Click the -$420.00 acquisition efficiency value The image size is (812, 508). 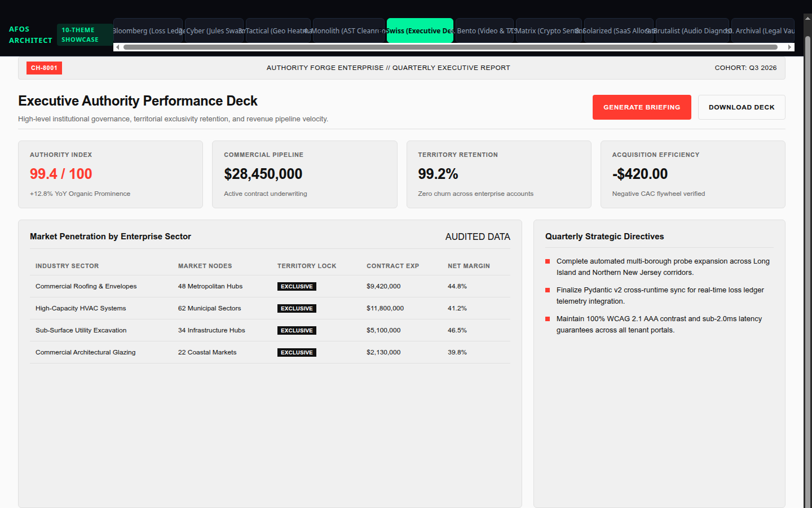pyautogui.click(x=640, y=174)
